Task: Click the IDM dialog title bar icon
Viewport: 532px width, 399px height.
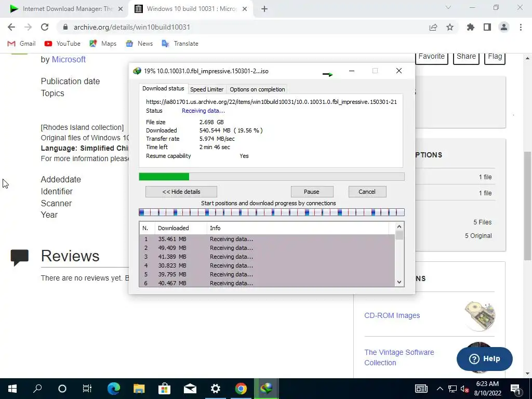Action: coord(137,71)
